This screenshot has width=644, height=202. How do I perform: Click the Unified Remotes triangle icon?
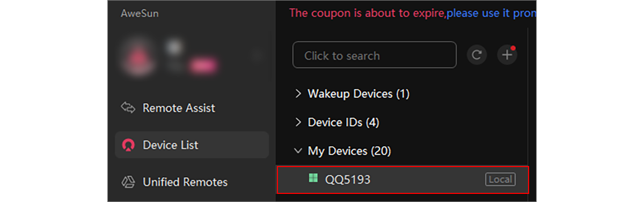click(x=128, y=182)
